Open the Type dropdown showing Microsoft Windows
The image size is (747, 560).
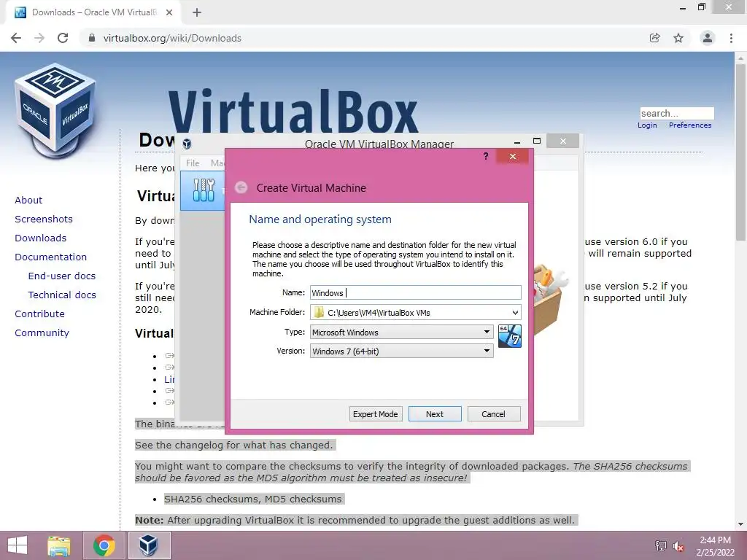coord(401,332)
